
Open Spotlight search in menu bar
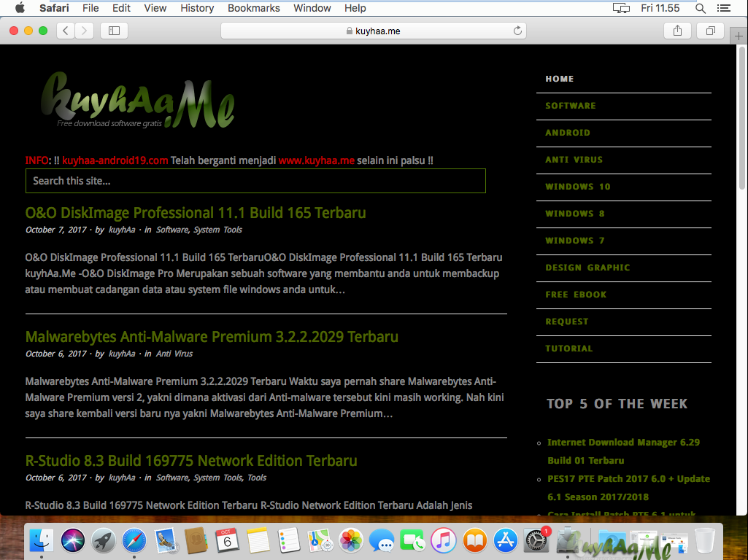click(701, 8)
